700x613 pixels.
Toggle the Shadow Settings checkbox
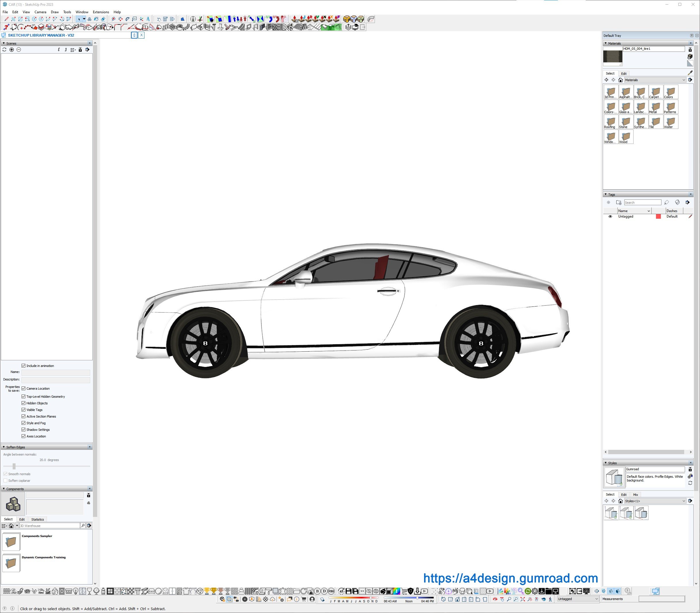24,430
